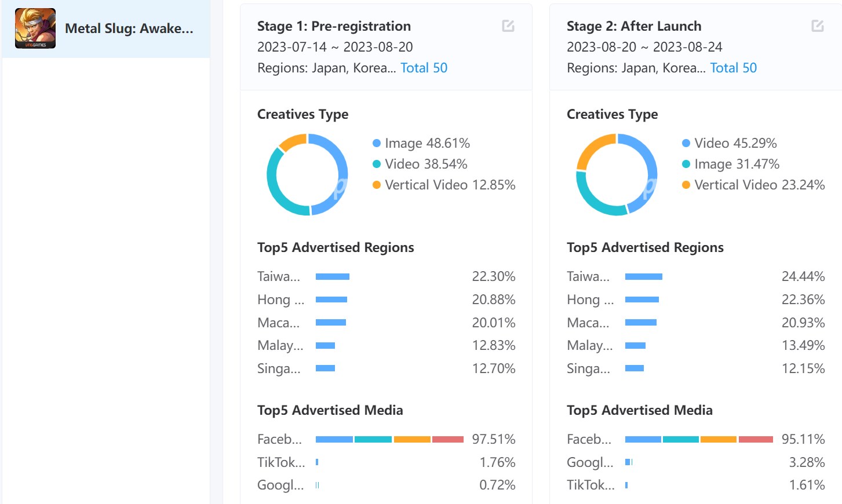
Task: Click the Macau bar showing 20.01%
Action: coord(331,322)
